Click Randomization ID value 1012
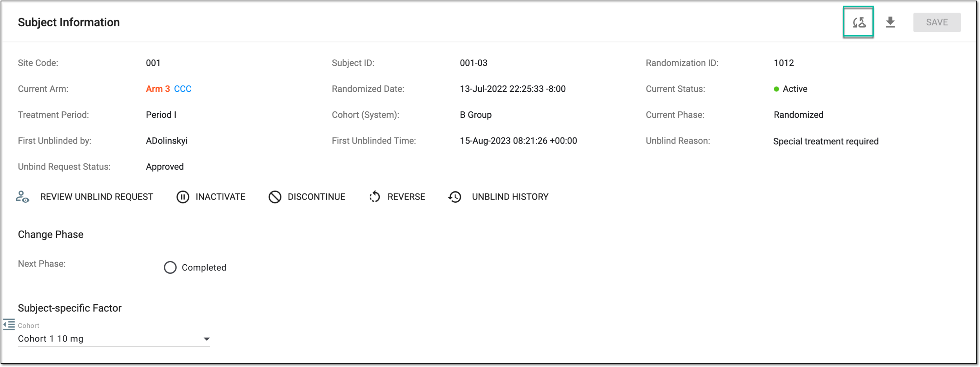Image resolution: width=980 pixels, height=367 pixels. (784, 63)
